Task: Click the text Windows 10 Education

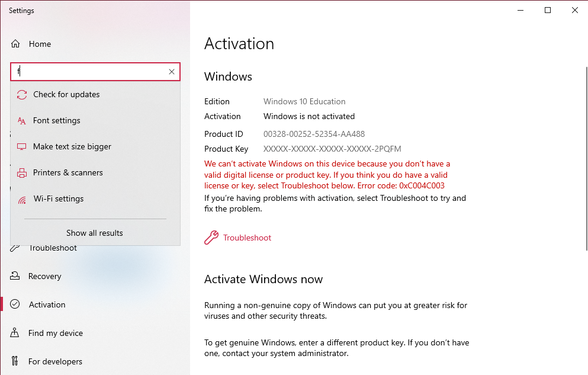Action: (304, 102)
